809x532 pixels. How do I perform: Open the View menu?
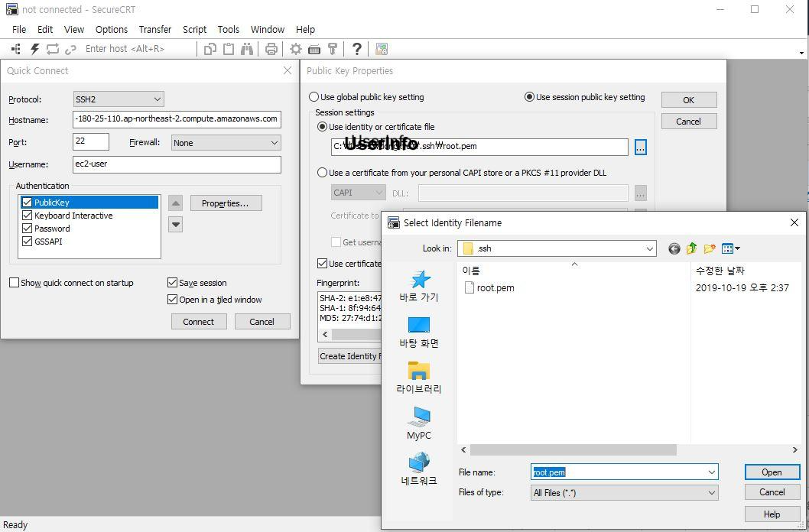74,29
